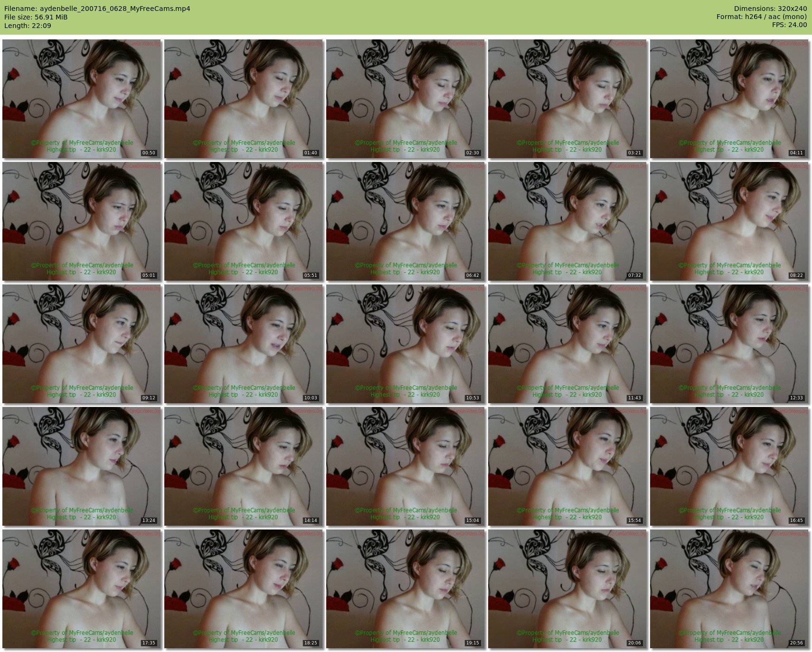Open the last thumbnail stamped 20:56
The image size is (812, 652).
click(729, 589)
